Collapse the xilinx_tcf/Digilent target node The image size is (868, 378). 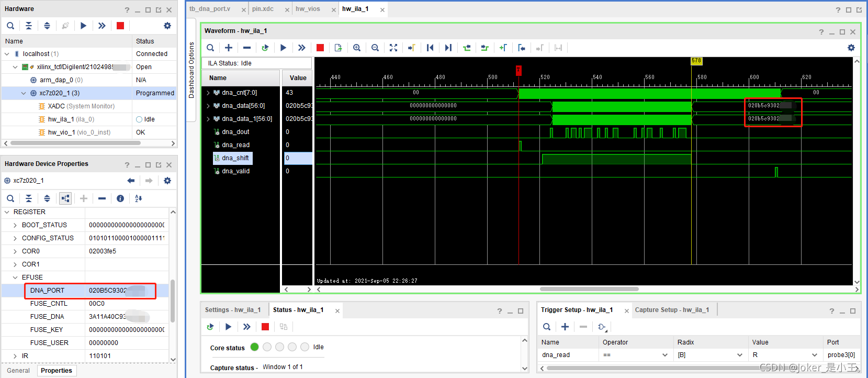(15, 67)
